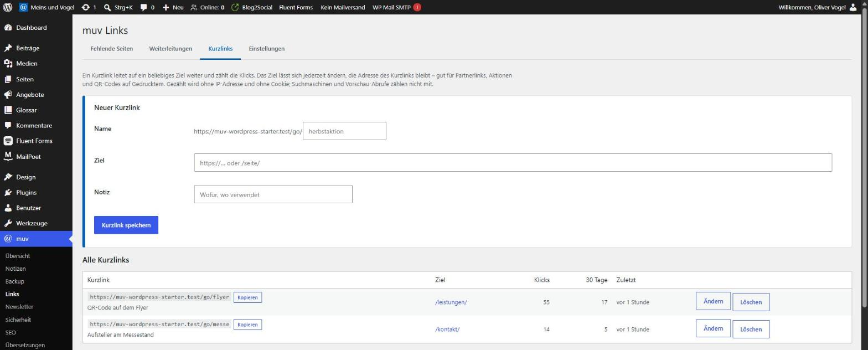Copy the go/flyer short link
The image size is (868, 350).
(247, 297)
